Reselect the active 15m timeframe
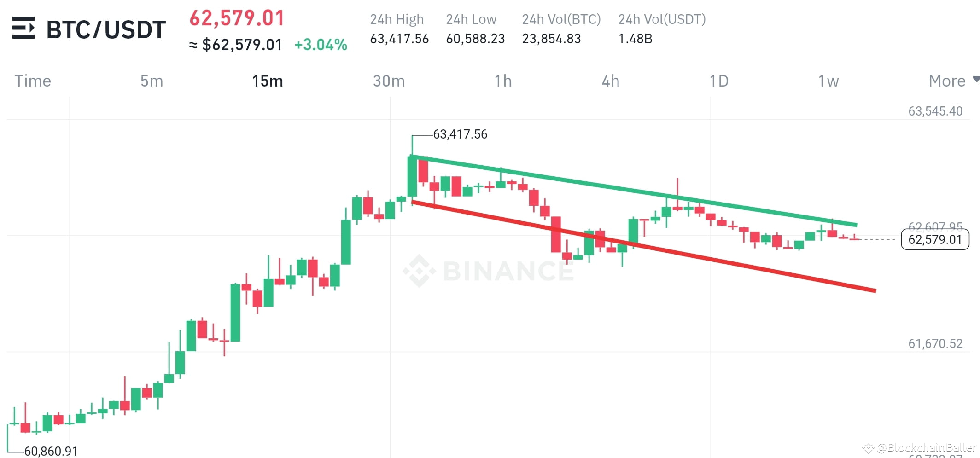Viewport: 980px width, 458px height. click(x=268, y=81)
